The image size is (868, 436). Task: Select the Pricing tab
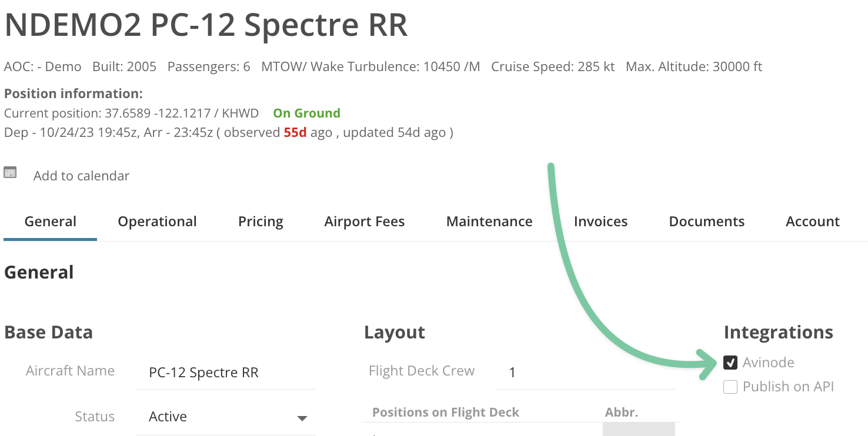click(x=261, y=222)
